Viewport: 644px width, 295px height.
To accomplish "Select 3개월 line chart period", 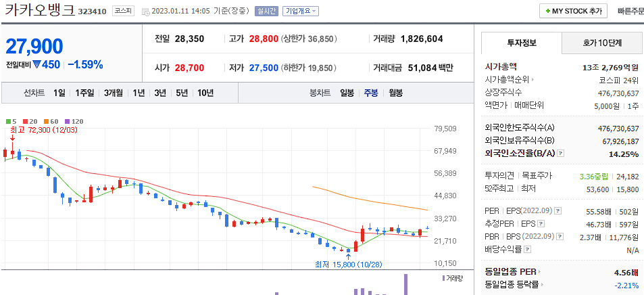I will pyautogui.click(x=114, y=93).
